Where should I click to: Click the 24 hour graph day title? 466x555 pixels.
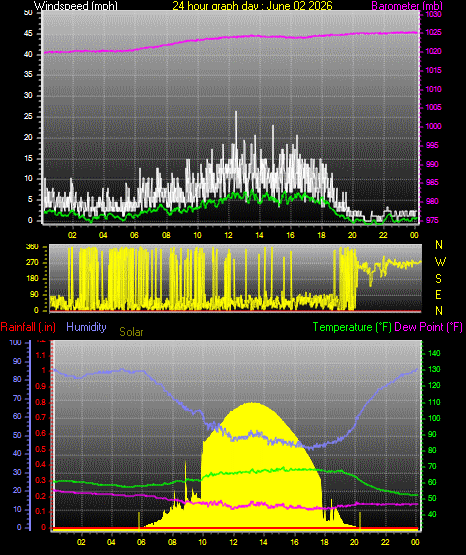252,6
